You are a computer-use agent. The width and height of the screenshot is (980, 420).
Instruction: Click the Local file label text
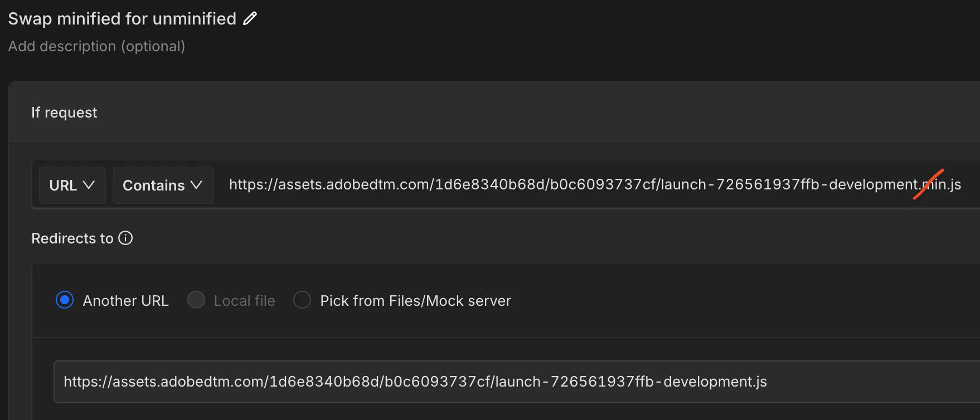244,301
